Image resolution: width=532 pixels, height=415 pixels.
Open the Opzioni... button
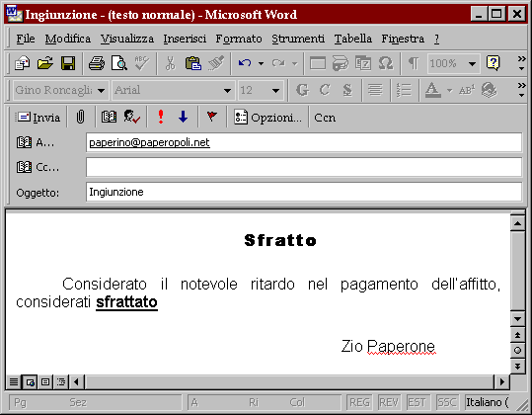[267, 118]
